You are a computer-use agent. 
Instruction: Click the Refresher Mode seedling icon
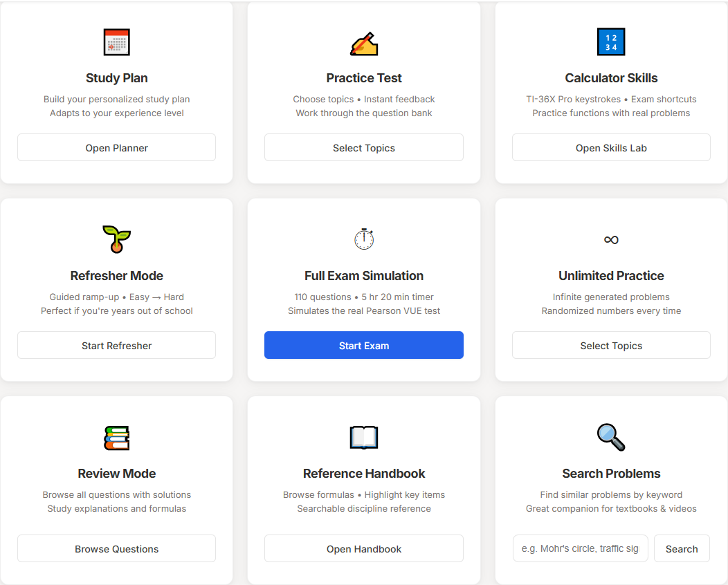click(x=116, y=239)
